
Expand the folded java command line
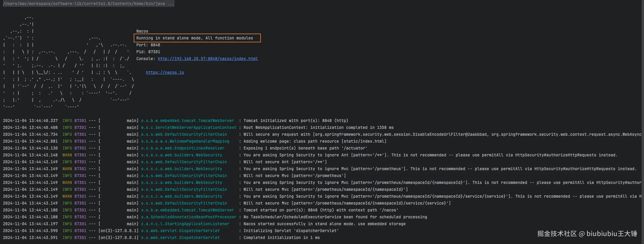[x=88, y=4]
